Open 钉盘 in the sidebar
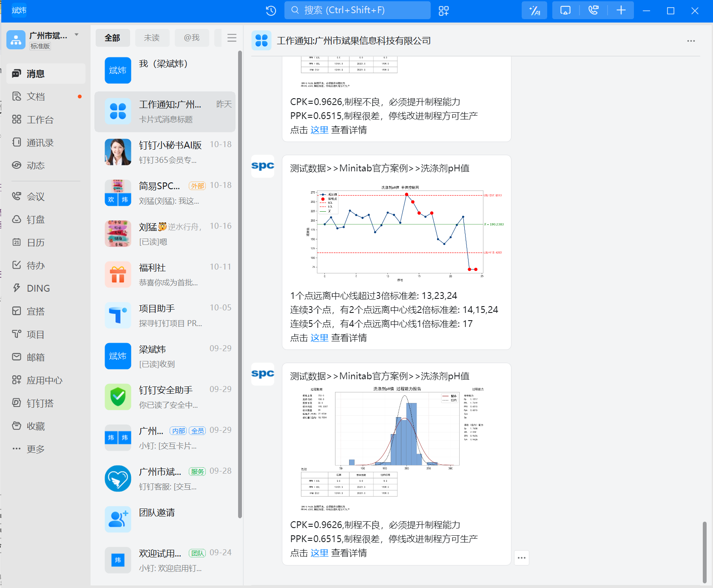This screenshot has height=588, width=713. point(46,219)
